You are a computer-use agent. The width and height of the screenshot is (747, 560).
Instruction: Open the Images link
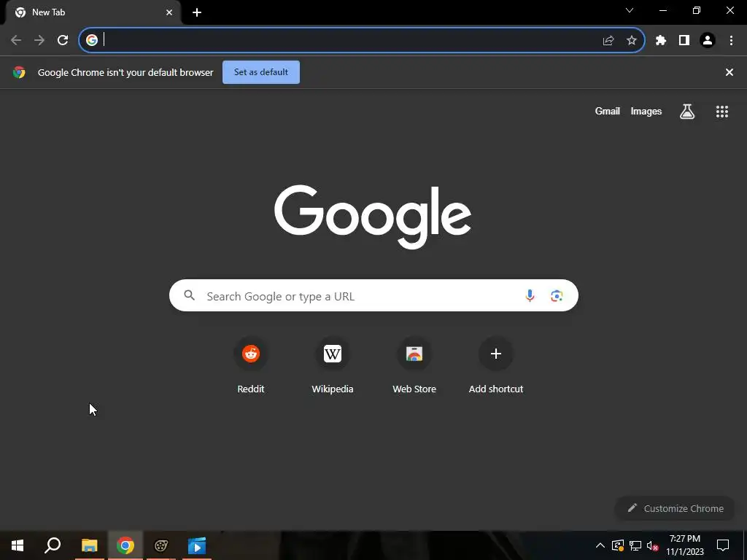646,112
